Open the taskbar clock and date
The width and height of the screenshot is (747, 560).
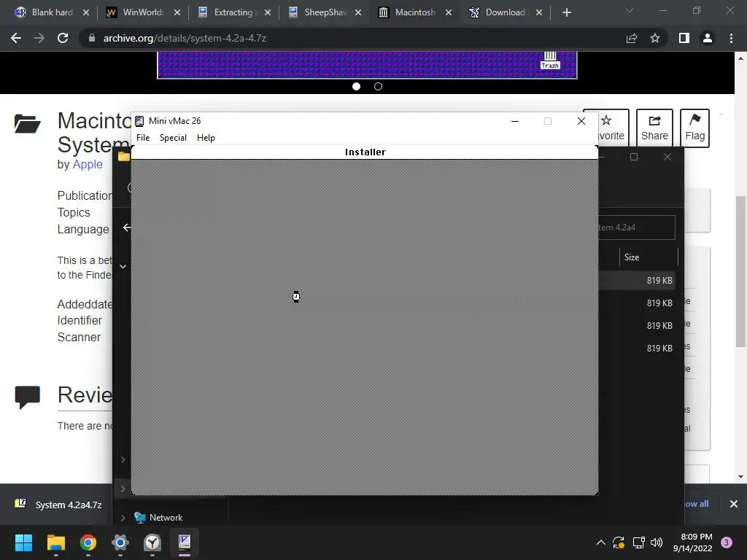[693, 542]
